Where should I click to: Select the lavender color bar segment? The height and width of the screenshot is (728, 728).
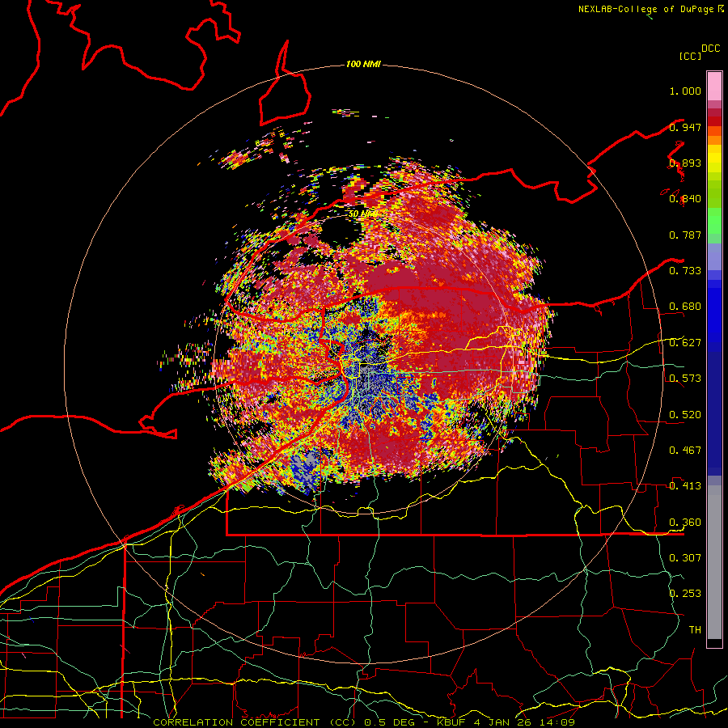pos(714,256)
